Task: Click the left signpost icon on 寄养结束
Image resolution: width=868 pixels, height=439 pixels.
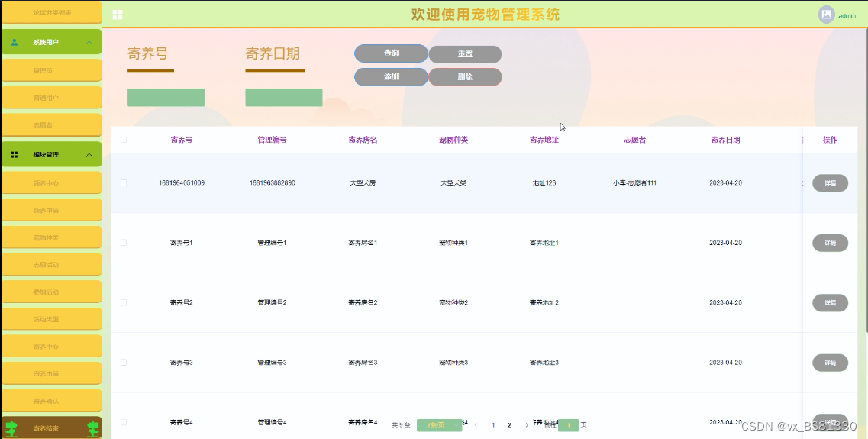Action: point(11,428)
